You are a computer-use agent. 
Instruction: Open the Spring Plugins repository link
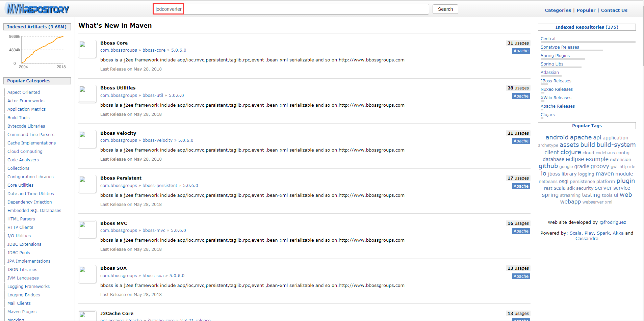point(555,55)
